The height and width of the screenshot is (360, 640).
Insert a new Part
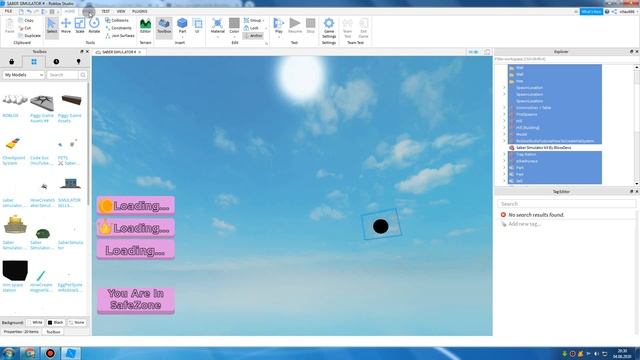[182, 26]
